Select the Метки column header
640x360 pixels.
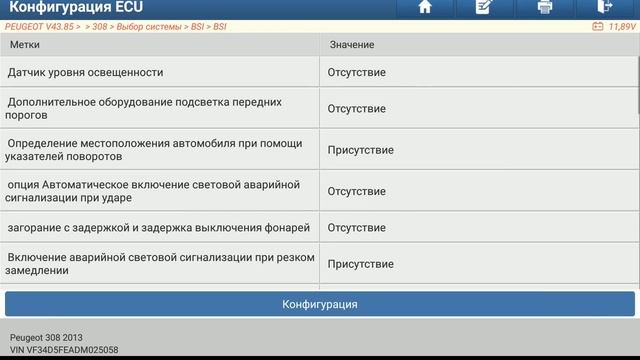click(x=24, y=44)
